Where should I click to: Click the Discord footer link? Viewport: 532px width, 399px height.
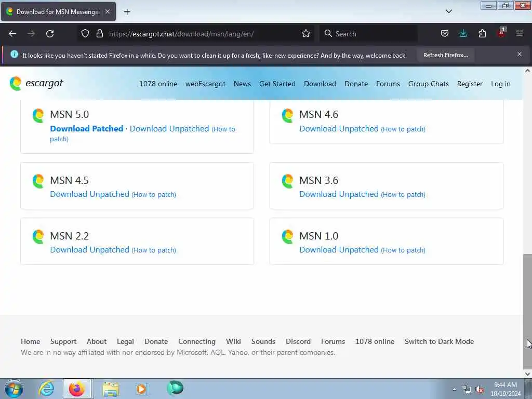[x=298, y=341]
